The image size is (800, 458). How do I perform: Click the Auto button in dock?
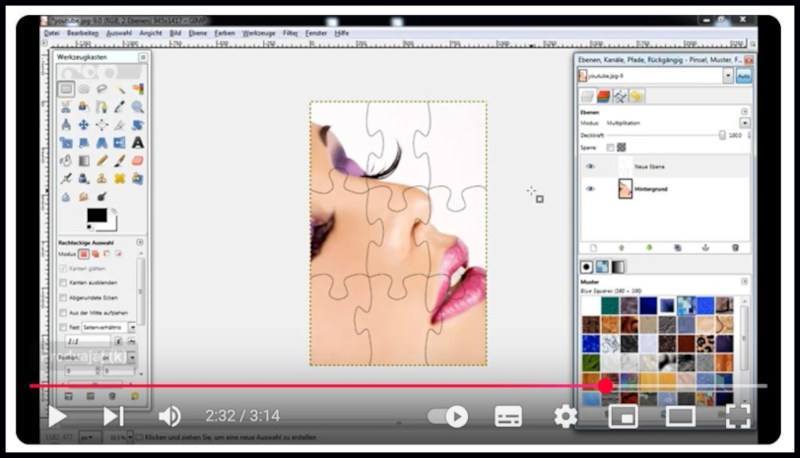pos(743,77)
